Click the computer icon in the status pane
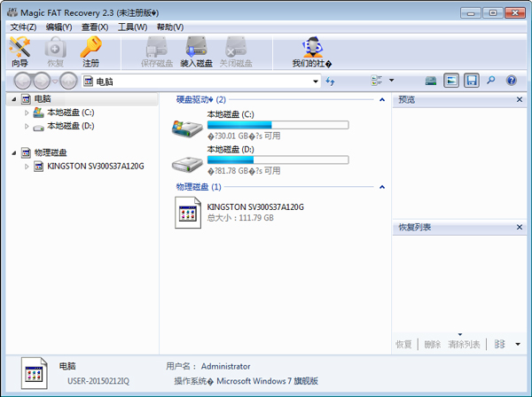 point(35,373)
